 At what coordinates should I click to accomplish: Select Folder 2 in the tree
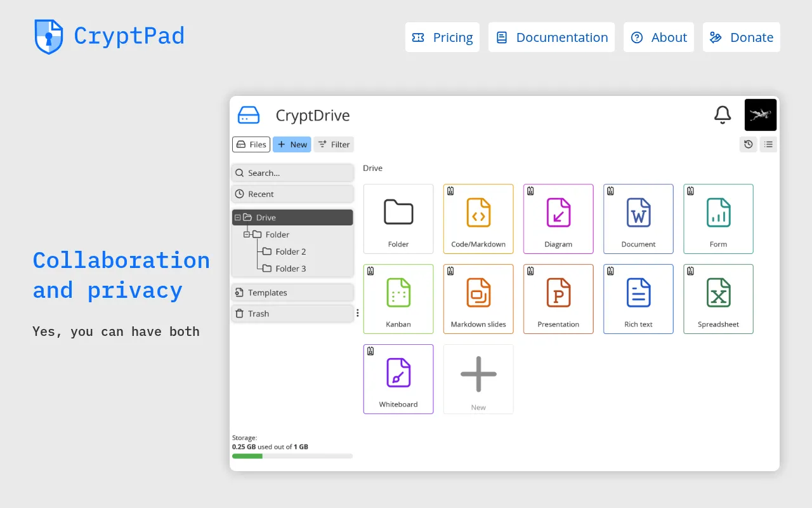tap(284, 251)
